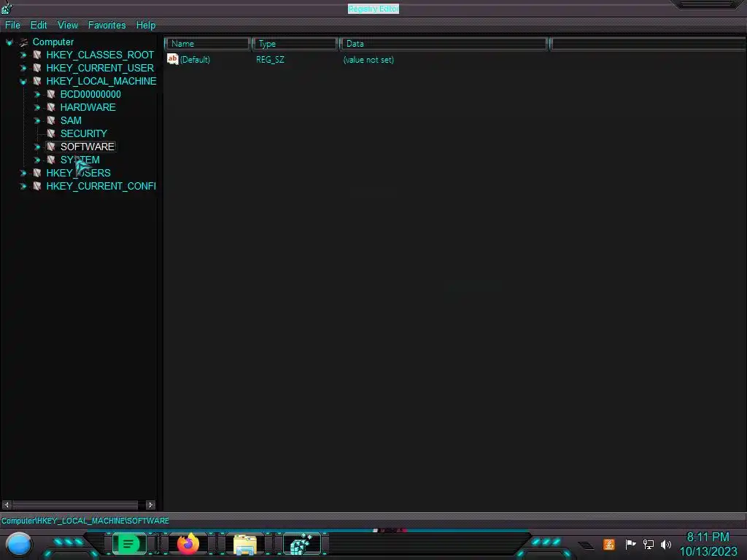Select SYSTEM key label
The width and height of the screenshot is (747, 560).
click(80, 160)
